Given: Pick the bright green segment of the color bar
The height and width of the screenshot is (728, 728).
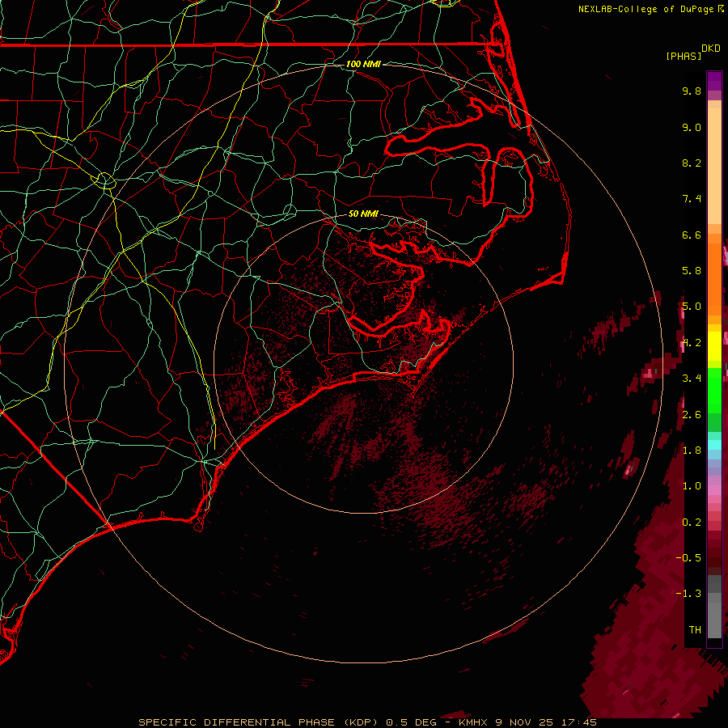Looking at the screenshot, I should point(714,390).
